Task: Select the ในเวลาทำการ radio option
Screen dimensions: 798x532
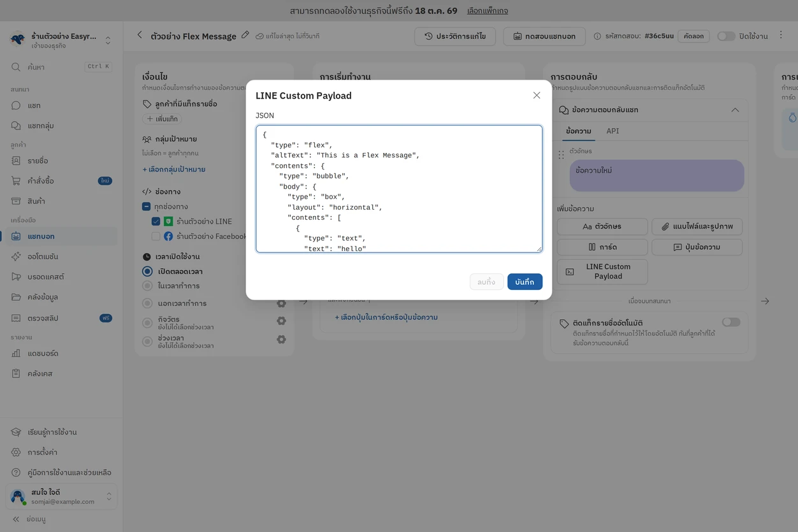Action: coord(147,286)
